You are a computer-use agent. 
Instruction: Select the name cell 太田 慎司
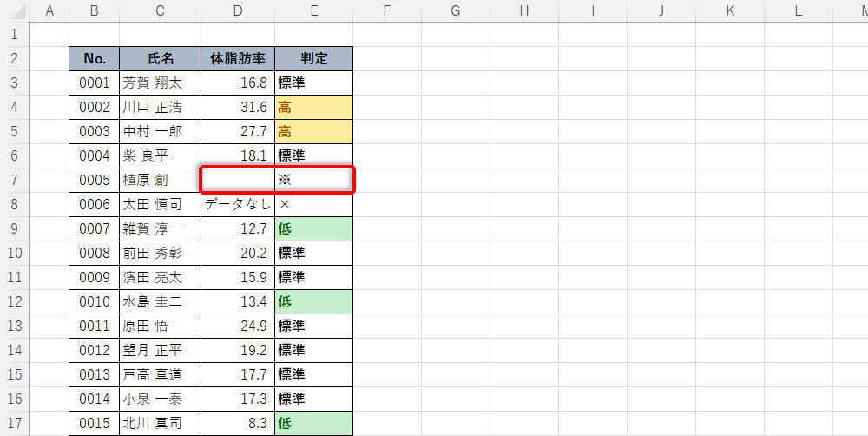[x=160, y=204]
